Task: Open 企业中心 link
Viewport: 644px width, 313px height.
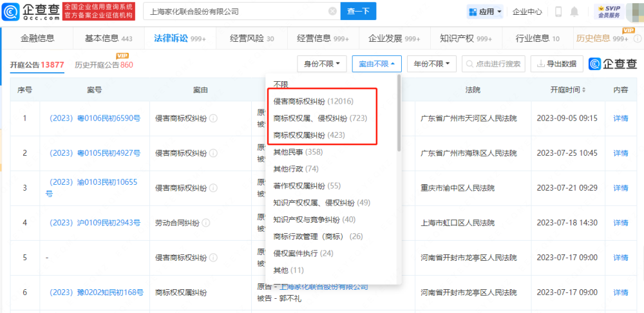Action: [x=527, y=12]
